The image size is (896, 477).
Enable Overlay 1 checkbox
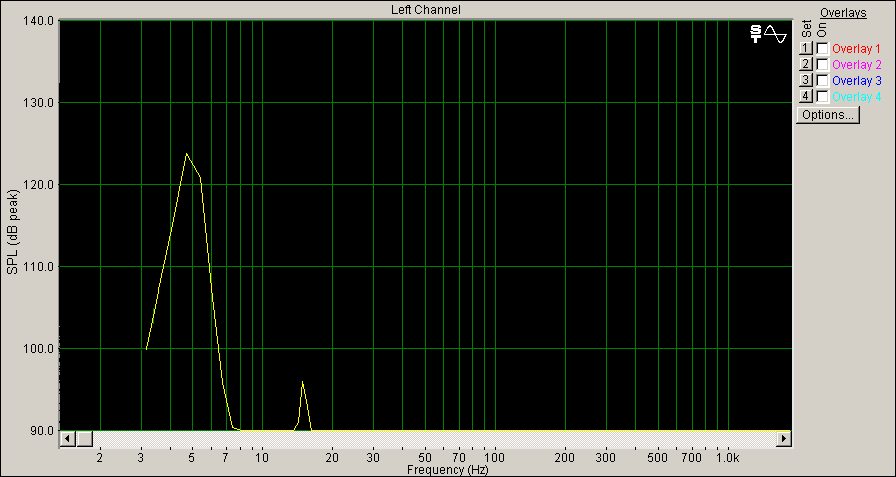tap(822, 49)
